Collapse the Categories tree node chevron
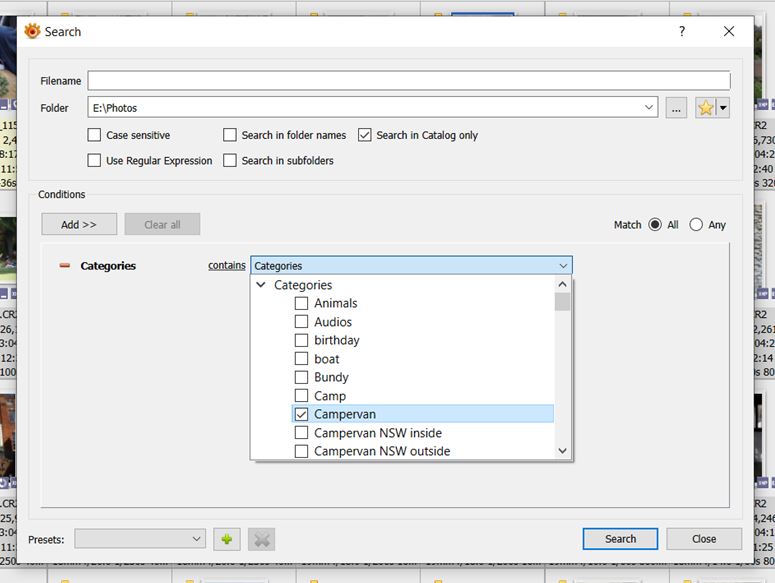This screenshot has width=775, height=583. (x=261, y=285)
